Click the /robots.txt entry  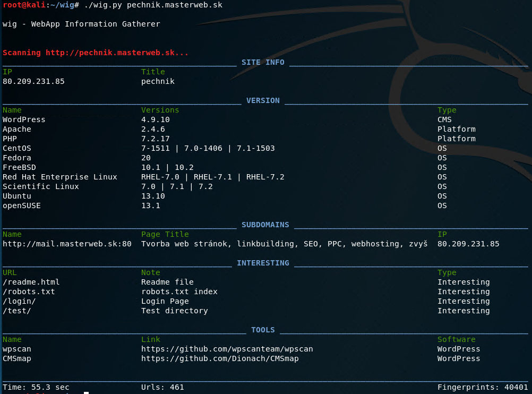(29, 292)
